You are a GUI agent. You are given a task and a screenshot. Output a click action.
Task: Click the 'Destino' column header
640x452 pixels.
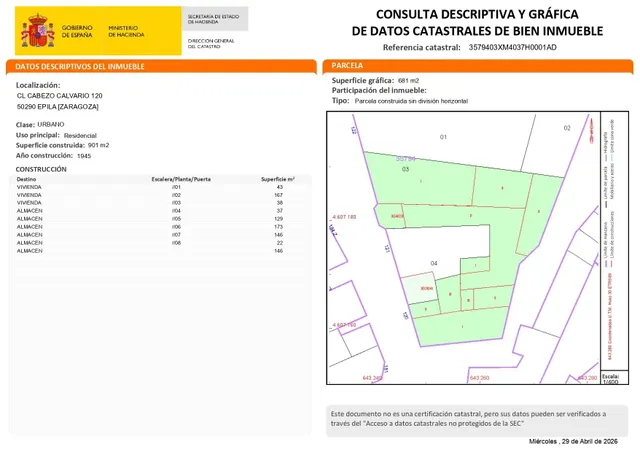pos(26,179)
